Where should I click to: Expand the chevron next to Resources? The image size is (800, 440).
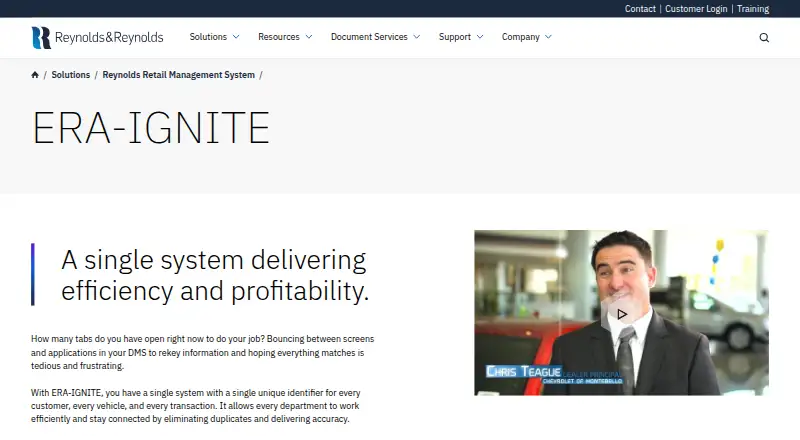point(309,37)
